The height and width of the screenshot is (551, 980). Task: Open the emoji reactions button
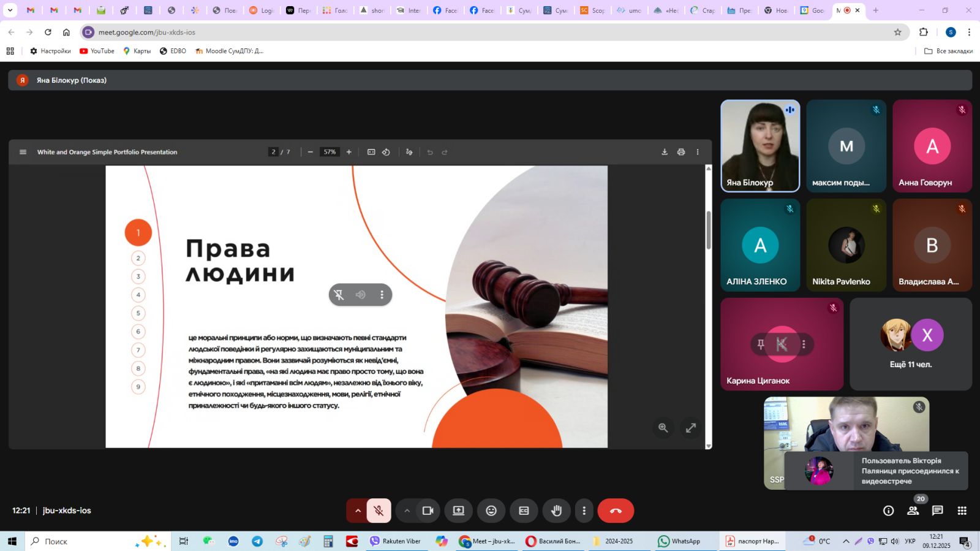(x=491, y=511)
